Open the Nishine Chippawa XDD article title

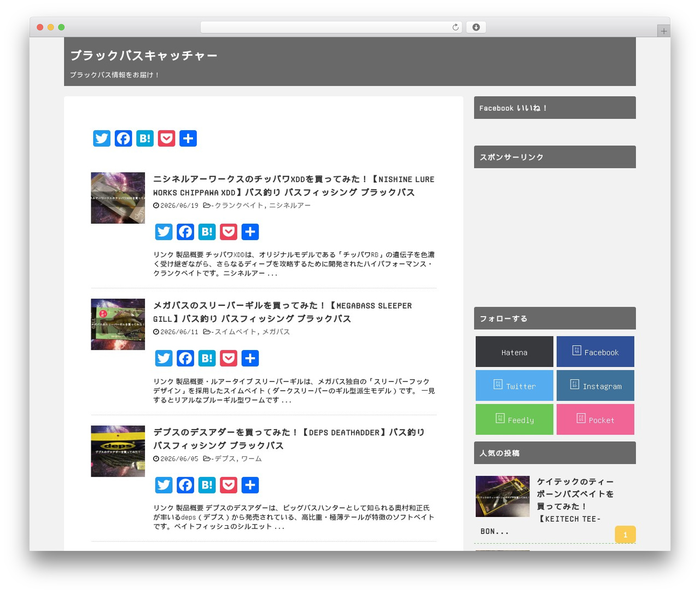pyautogui.click(x=294, y=186)
